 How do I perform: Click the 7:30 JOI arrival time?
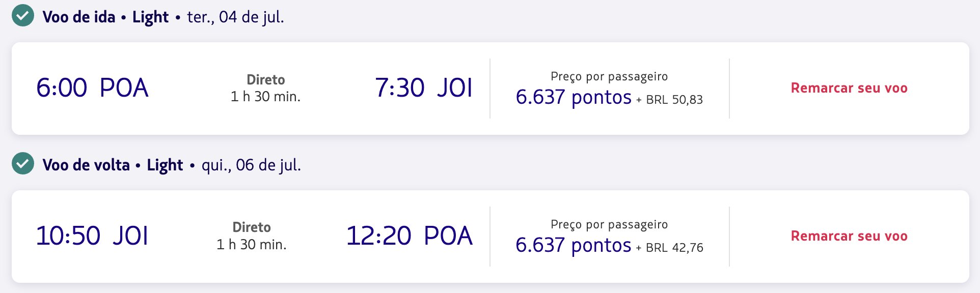click(424, 87)
